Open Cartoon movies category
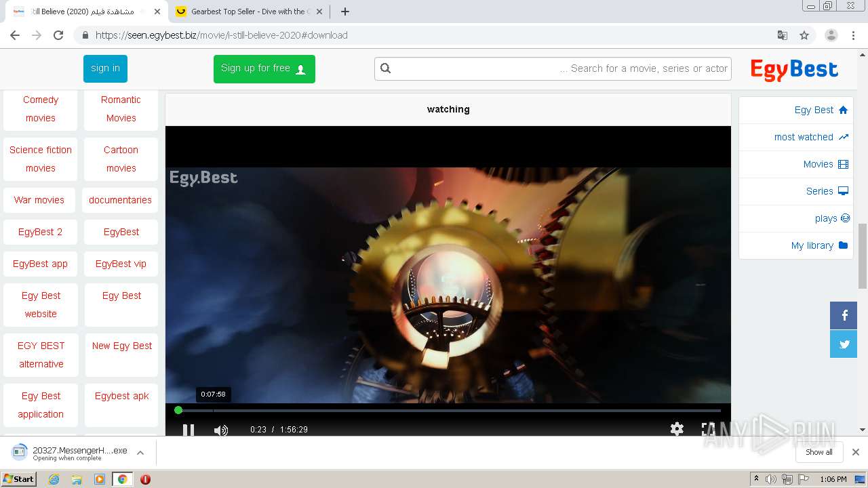This screenshot has height=488, width=868. coord(121,159)
